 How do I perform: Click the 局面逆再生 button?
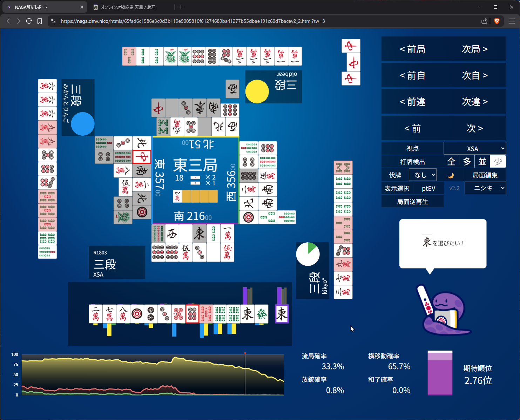pos(412,202)
